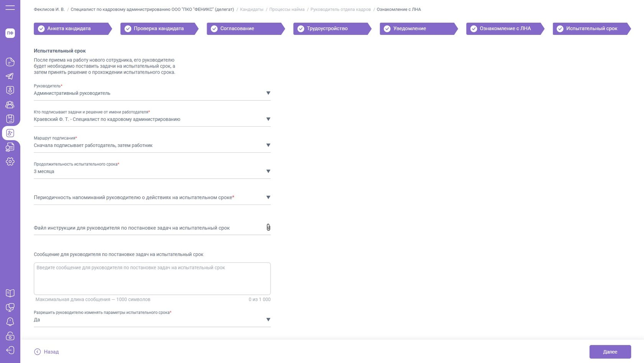Screen dimensions: 644x363
Task: Click into the message for manager text area
Action: click(152, 279)
